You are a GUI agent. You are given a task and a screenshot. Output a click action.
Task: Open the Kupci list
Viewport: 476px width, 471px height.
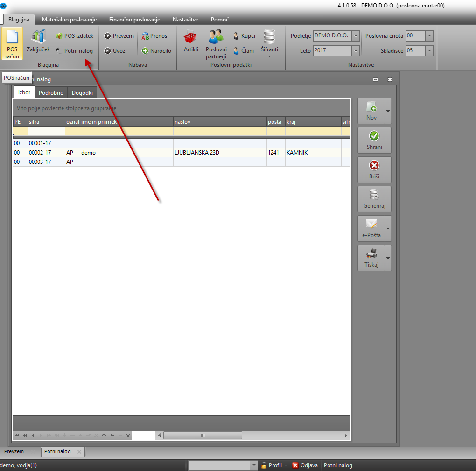[x=244, y=36]
